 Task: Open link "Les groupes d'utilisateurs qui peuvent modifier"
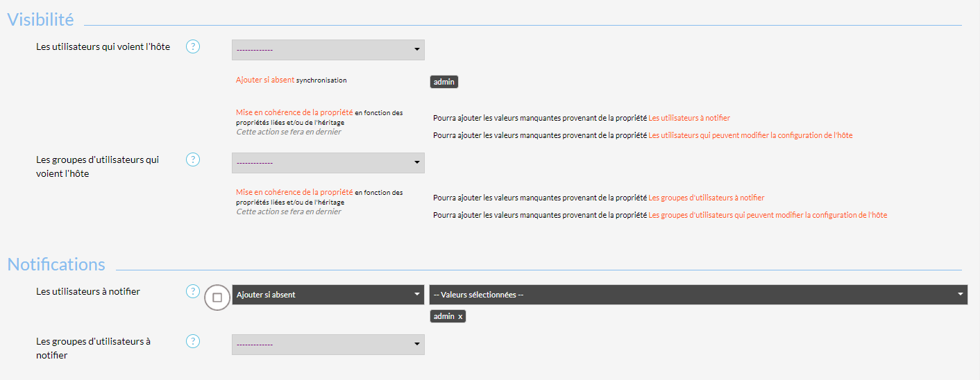point(767,216)
